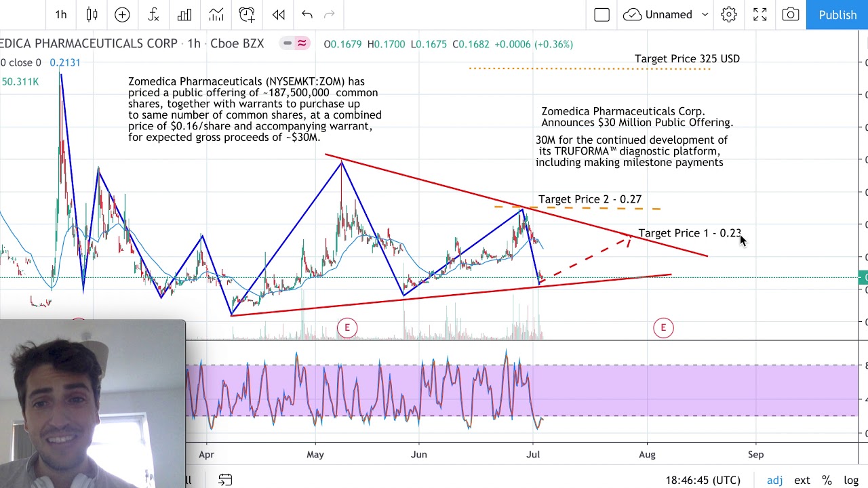The height and width of the screenshot is (488, 868).
Task: Toggle log scale mode
Action: [x=851, y=480]
